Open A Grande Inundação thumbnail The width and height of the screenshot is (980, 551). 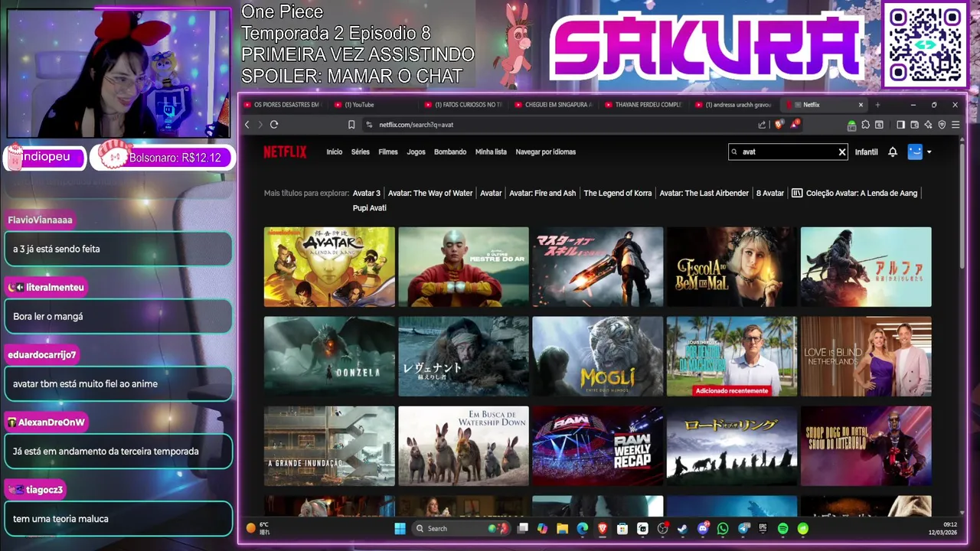coord(329,445)
